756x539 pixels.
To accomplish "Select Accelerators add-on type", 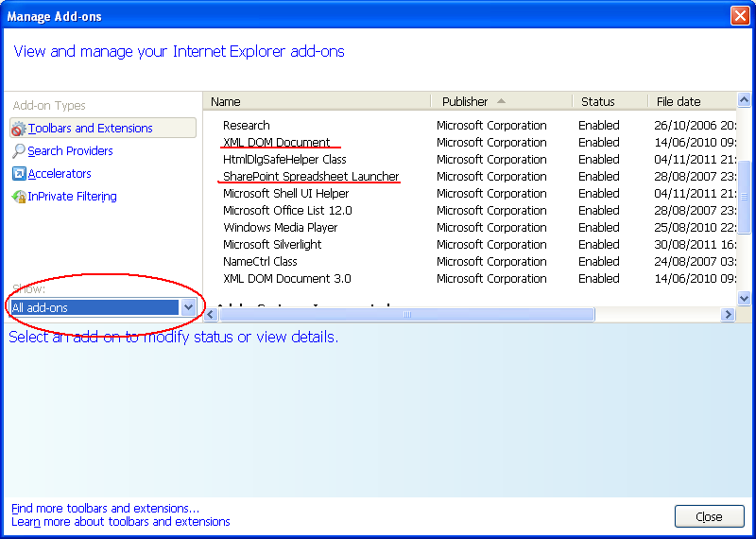I will 60,174.
